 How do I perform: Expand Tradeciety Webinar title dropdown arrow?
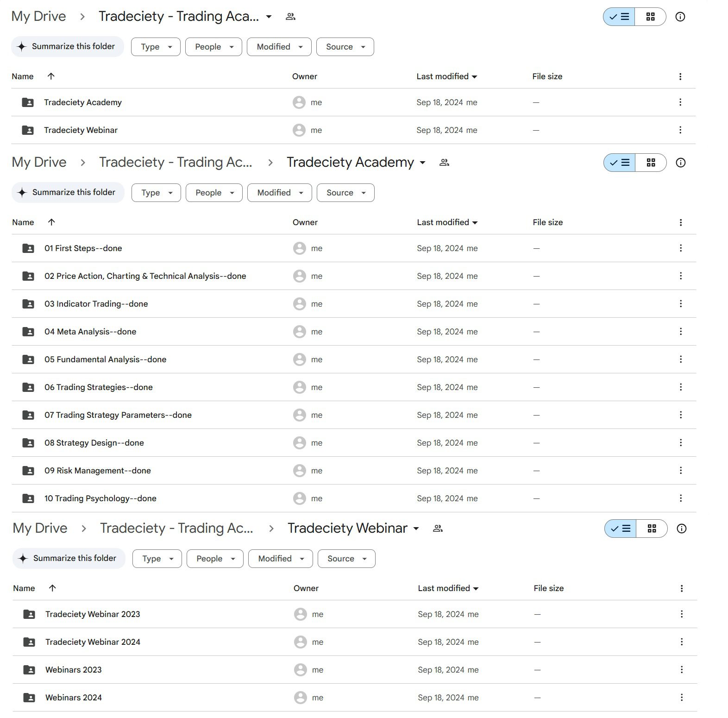416,529
